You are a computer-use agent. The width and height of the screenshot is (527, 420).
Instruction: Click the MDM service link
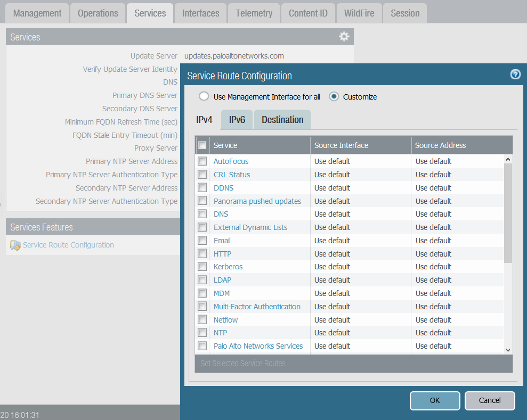click(x=222, y=293)
